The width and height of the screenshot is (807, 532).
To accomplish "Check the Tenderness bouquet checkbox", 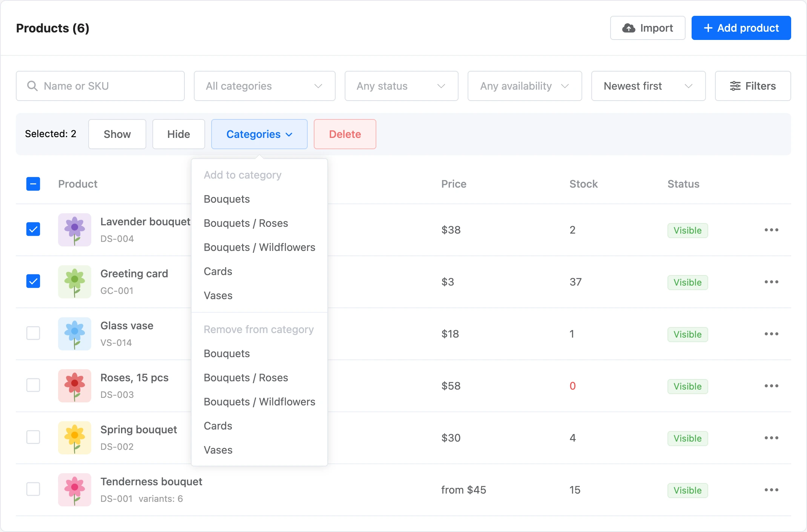I will 33,489.
